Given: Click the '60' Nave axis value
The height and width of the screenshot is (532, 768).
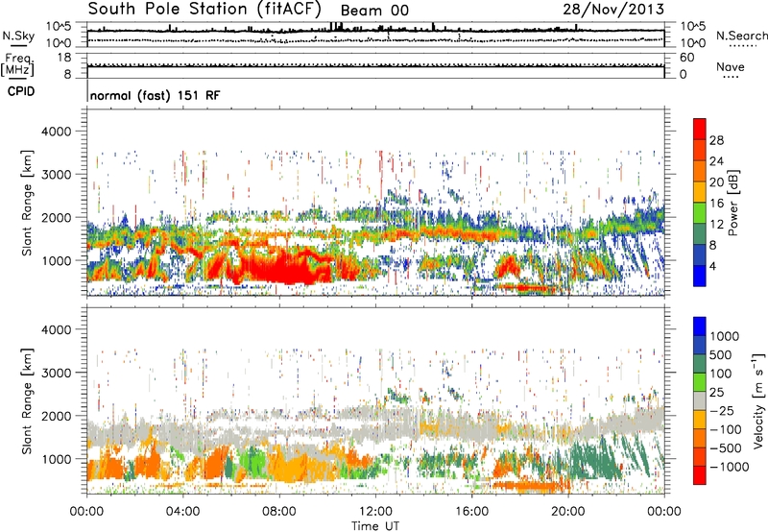Looking at the screenshot, I should click(687, 58).
